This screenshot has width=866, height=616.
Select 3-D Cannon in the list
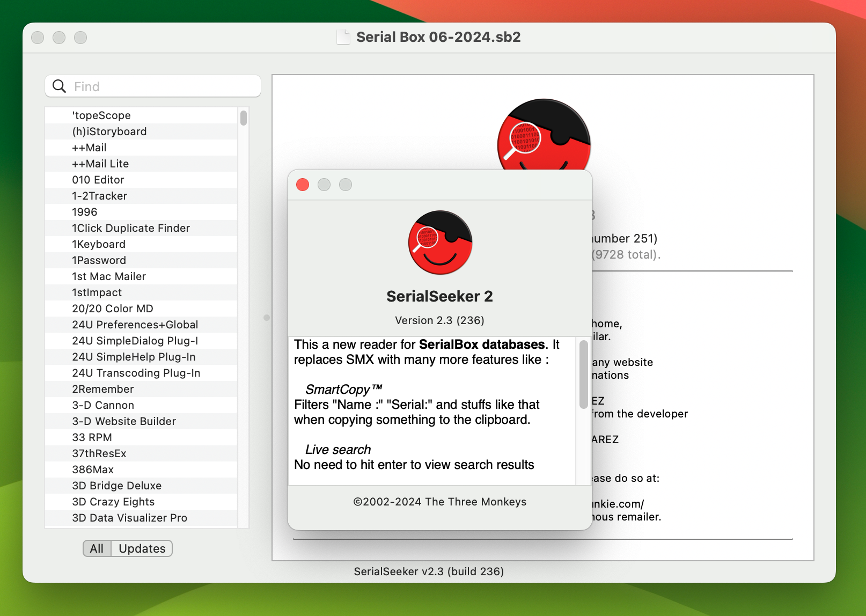tap(141, 405)
